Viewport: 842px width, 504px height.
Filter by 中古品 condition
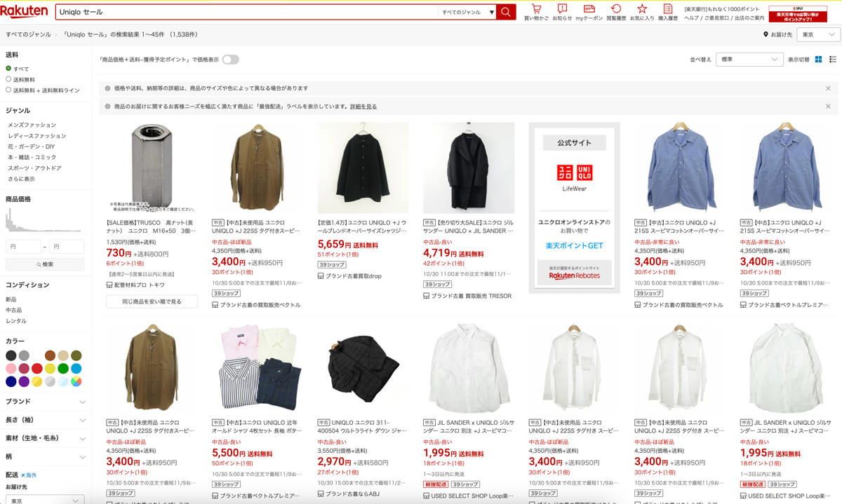[14, 310]
